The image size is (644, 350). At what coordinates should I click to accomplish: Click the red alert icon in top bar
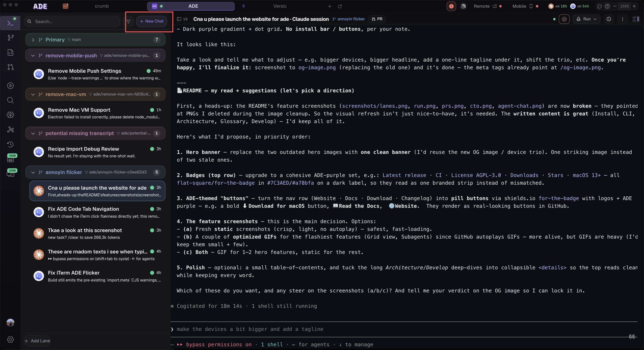coord(451,6)
